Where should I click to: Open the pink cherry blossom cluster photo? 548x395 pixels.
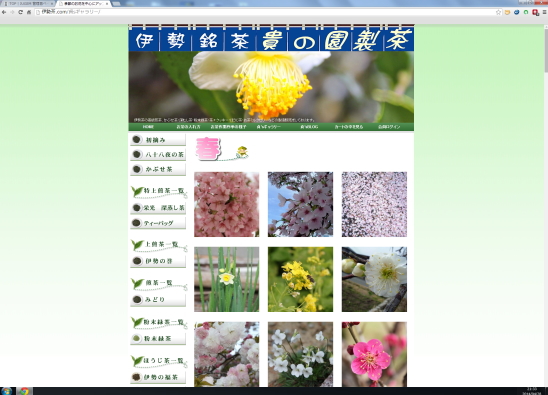[227, 204]
